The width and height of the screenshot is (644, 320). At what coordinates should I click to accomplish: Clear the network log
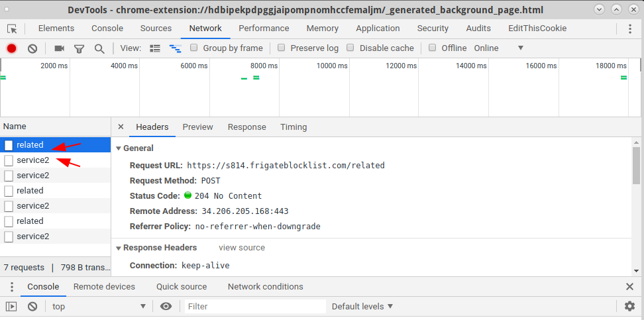32,48
